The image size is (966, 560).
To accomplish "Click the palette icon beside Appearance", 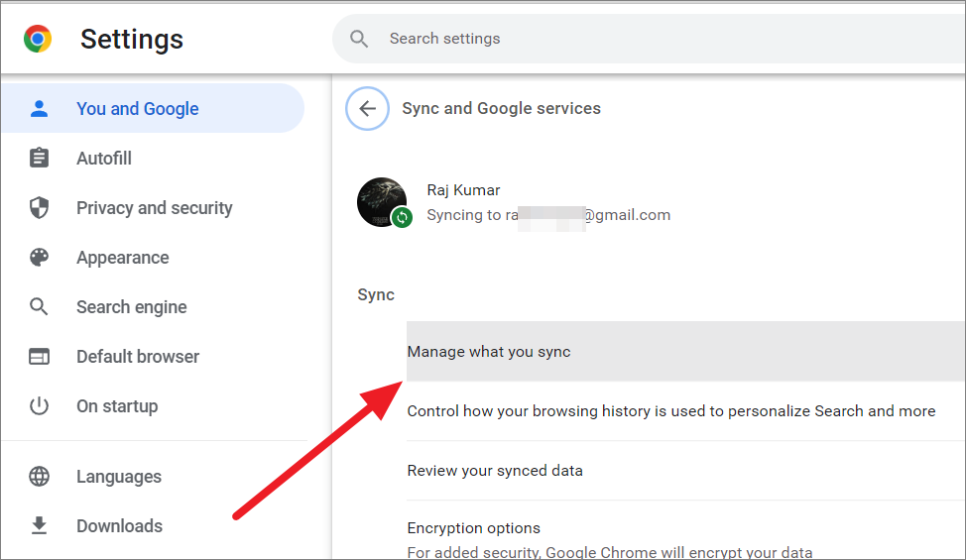I will click(39, 258).
